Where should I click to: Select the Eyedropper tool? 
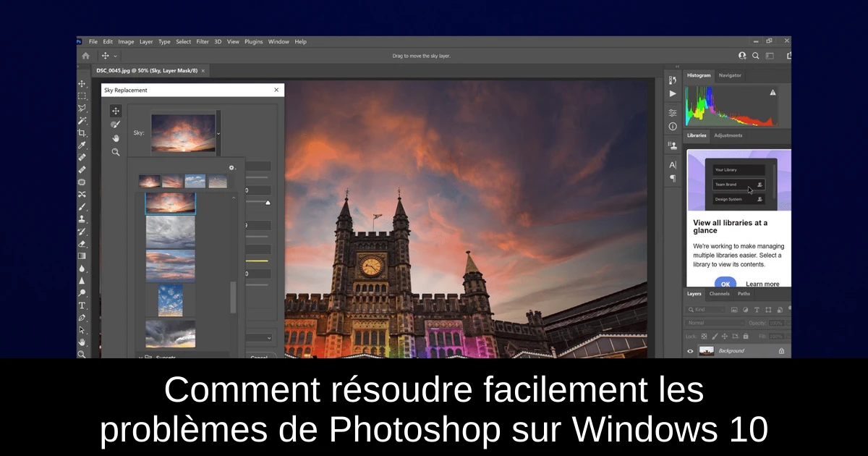pyautogui.click(x=82, y=145)
